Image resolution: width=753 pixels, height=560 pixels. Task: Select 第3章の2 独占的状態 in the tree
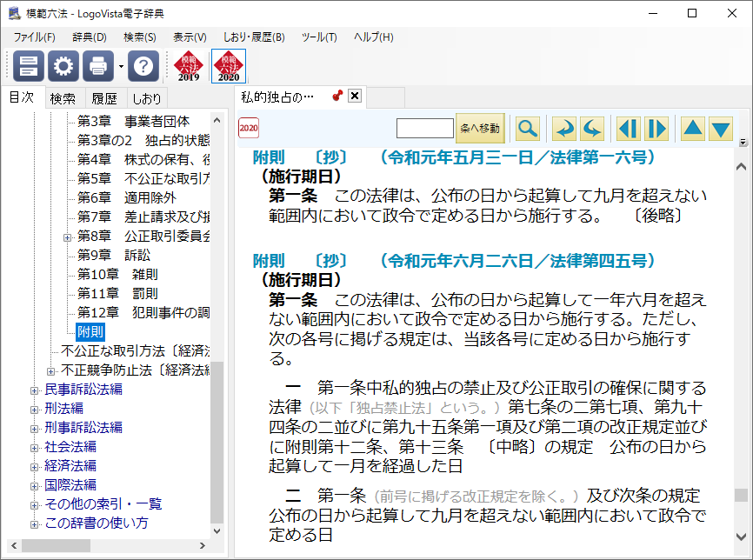[x=143, y=140]
